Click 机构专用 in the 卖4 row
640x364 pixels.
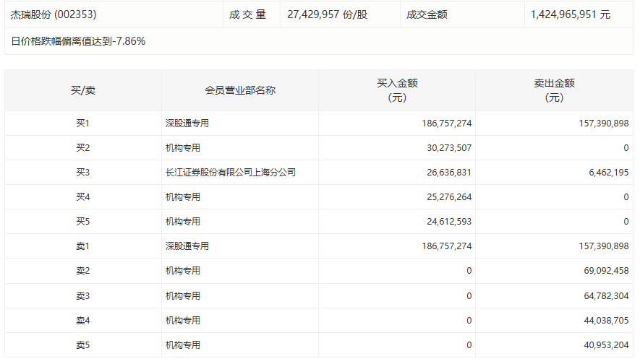(x=183, y=320)
